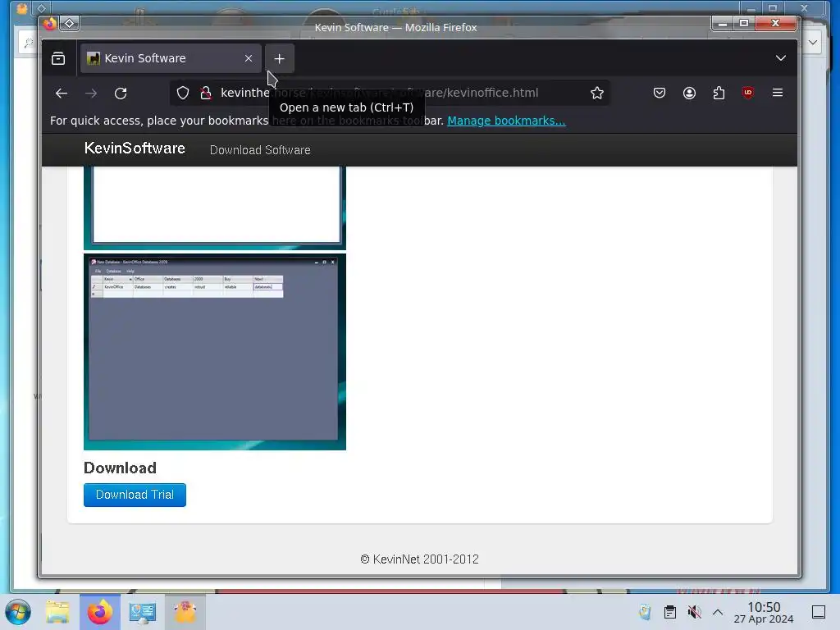Screen dimensions: 840x630
Task: Reload the current page
Action: pos(121,94)
